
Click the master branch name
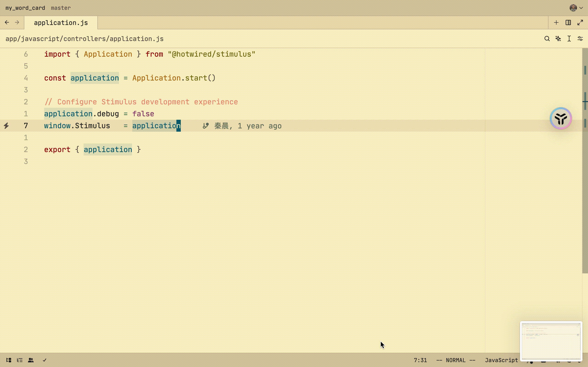coord(61,8)
